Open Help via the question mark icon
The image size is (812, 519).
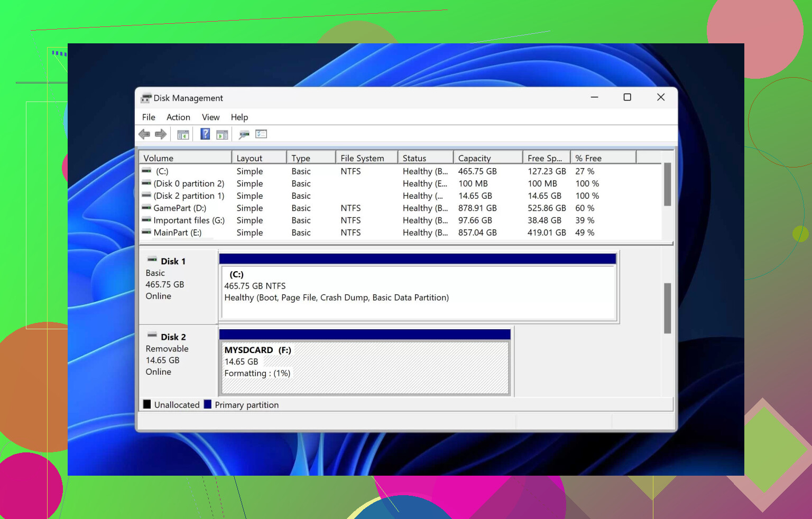tap(205, 134)
